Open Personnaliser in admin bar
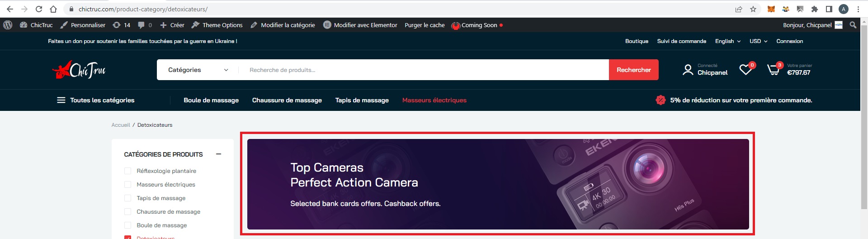 point(83,25)
